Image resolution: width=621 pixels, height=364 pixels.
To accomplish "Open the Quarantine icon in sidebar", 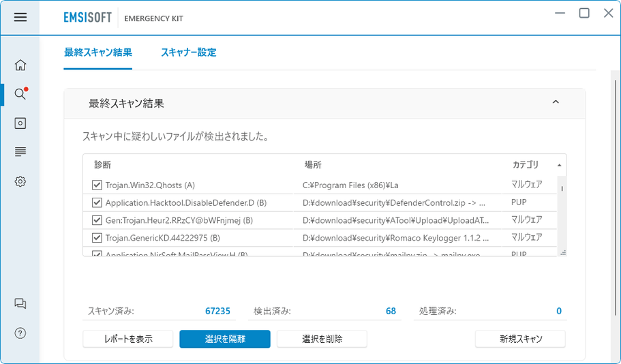I will point(20,123).
